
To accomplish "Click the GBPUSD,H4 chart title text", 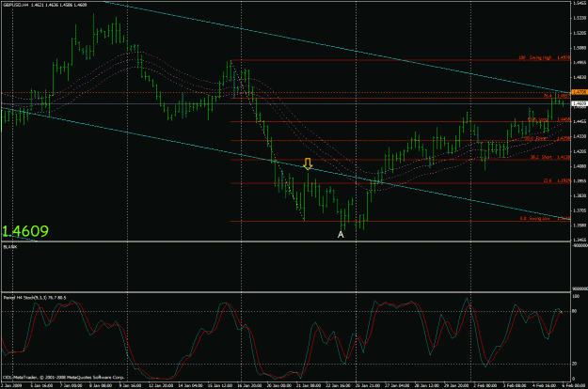I will 15,5.
